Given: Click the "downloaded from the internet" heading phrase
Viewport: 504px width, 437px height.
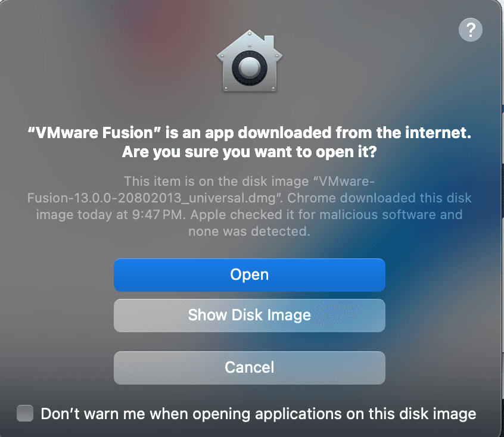Looking at the screenshot, I should pos(354,133).
